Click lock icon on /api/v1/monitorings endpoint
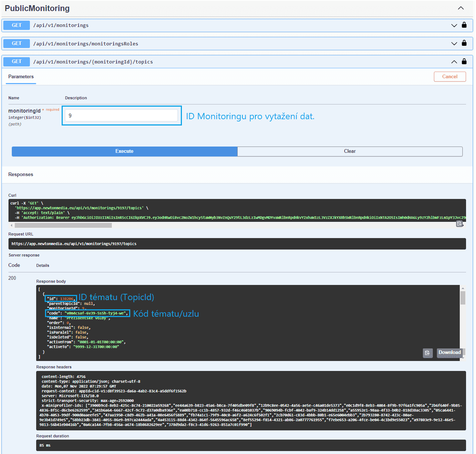Image resolution: width=476 pixels, height=454 pixels. [464, 25]
